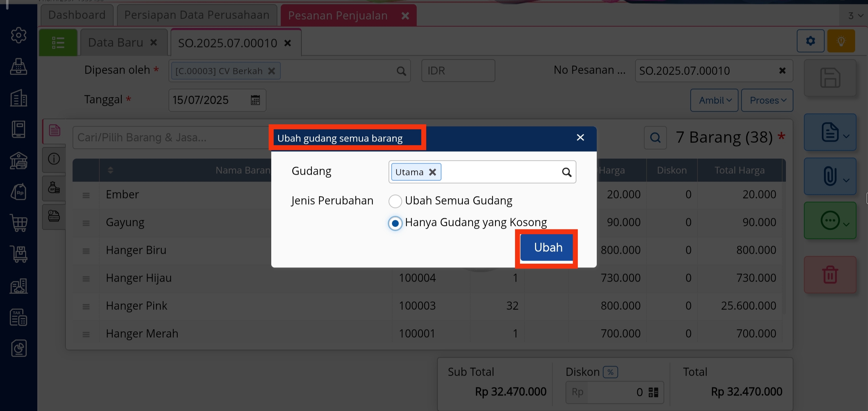Click the red trash delete icon
This screenshot has width=868, height=411.
coord(830,275)
